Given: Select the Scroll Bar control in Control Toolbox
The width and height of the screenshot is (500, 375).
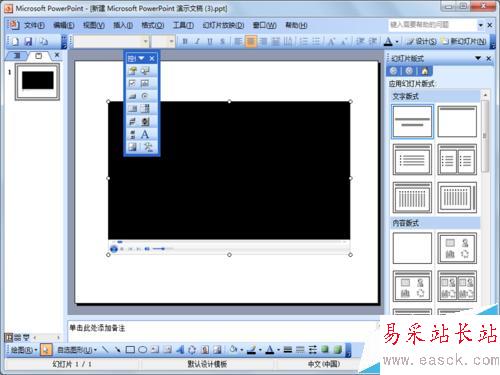Looking at the screenshot, I should [x=132, y=134].
